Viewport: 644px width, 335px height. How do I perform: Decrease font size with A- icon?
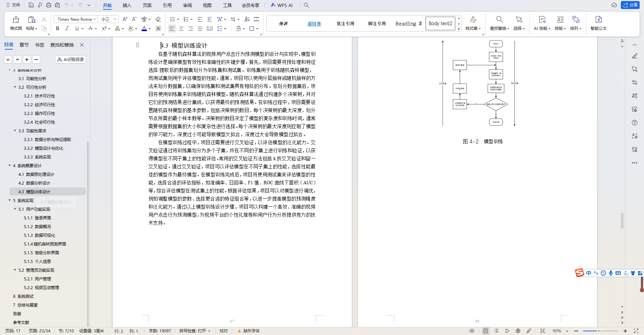(134, 19)
